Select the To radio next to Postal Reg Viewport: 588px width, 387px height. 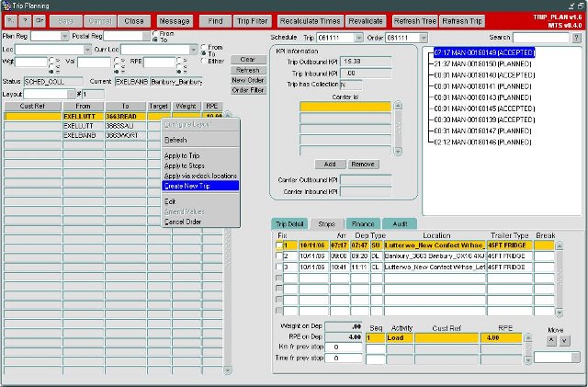[x=155, y=40]
